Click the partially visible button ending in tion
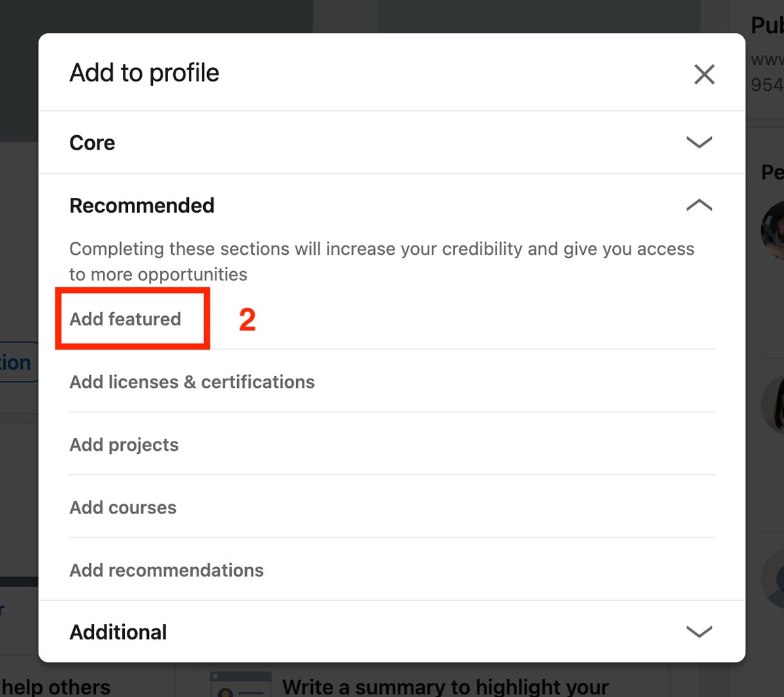Viewport: 784px width, 697px height. point(16,362)
